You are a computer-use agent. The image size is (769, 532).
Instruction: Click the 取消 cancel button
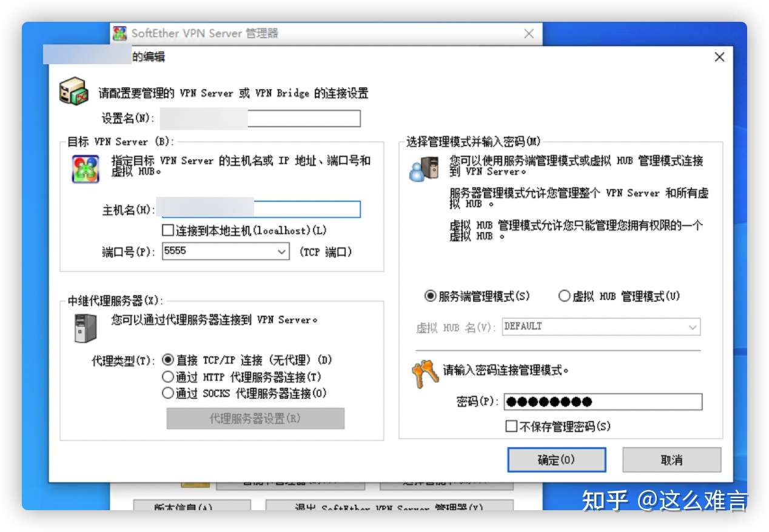[x=672, y=460]
